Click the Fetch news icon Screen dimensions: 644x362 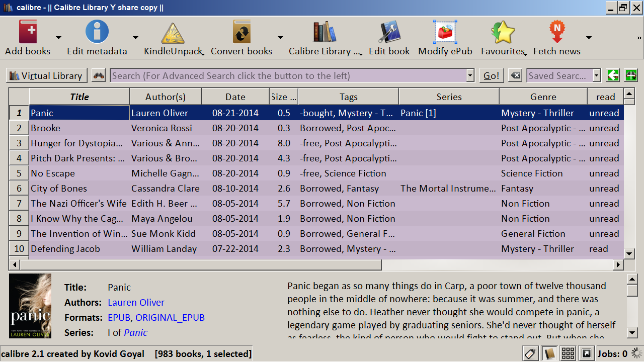[557, 32]
